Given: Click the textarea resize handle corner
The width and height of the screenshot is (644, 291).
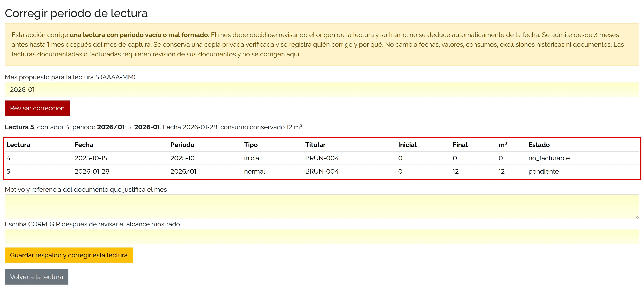Looking at the screenshot, I should click(637, 217).
